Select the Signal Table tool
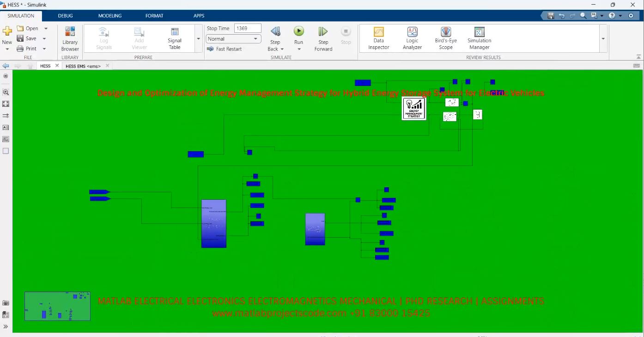The height and width of the screenshot is (337, 644). (x=174, y=38)
